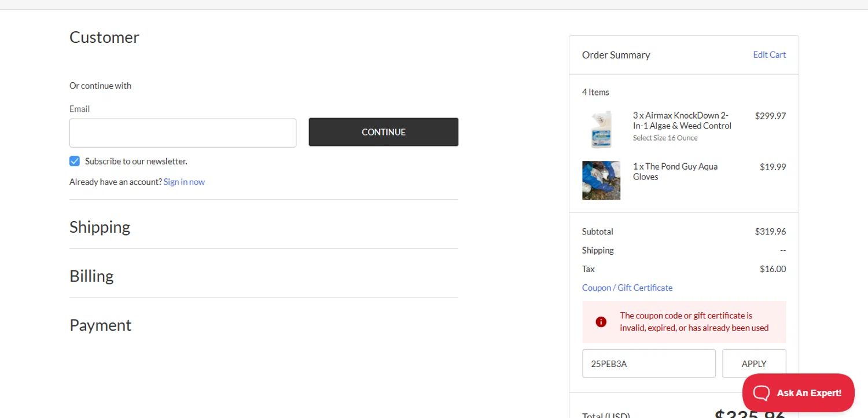Viewport: 868px width, 418px height.
Task: Click the Edit Cart link
Action: point(769,55)
